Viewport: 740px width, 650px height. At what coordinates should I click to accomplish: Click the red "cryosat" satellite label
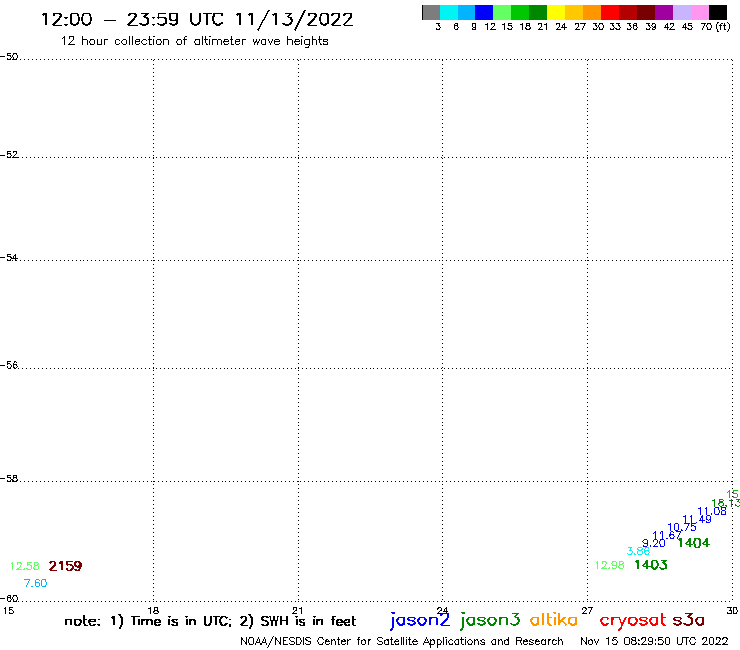633,620
